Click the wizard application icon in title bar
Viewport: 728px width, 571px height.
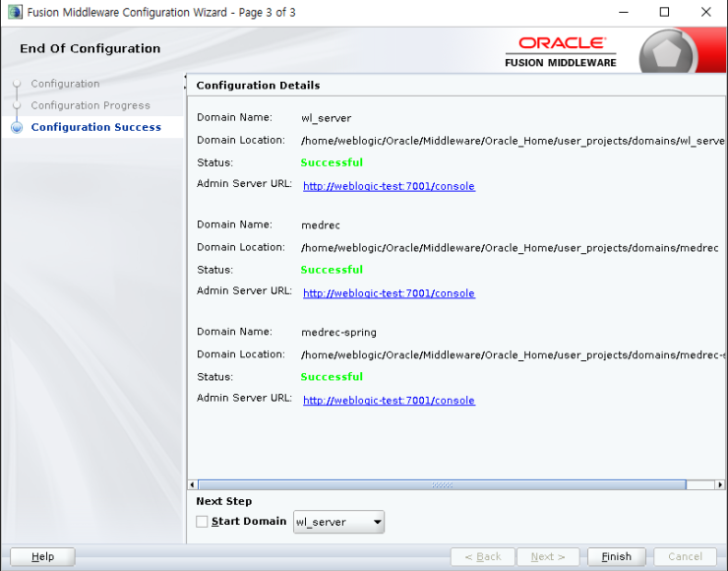(15, 12)
